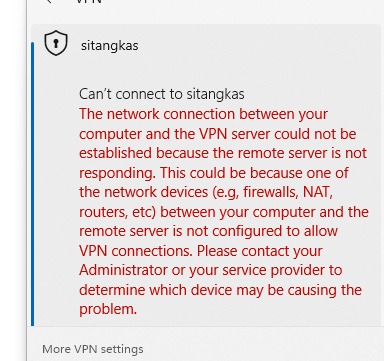Click the line starting "routers, etc) between your computer"
Viewport: 384px width, 361px height.
224,212
